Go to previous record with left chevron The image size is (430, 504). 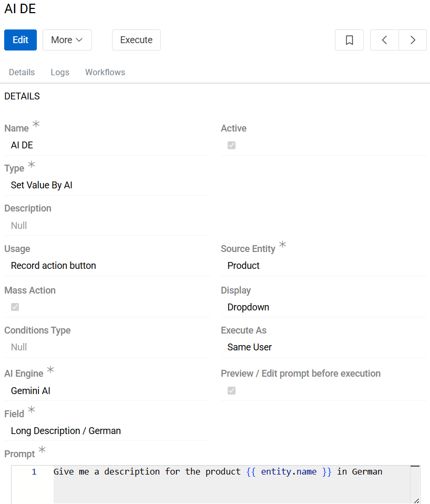click(384, 40)
